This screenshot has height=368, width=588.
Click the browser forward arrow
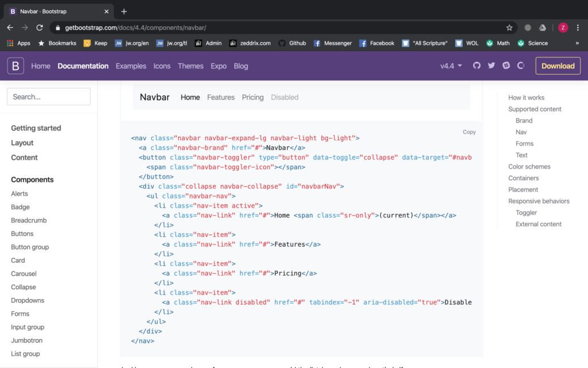point(25,28)
